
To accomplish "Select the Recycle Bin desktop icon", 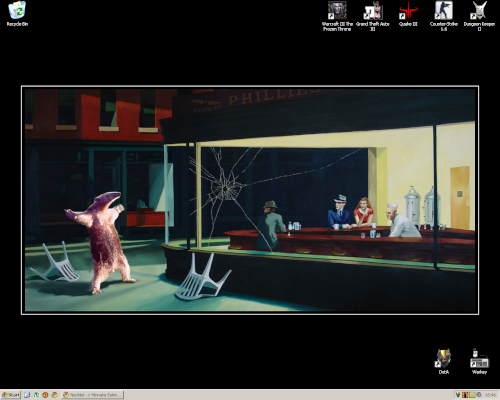I will coord(17,14).
